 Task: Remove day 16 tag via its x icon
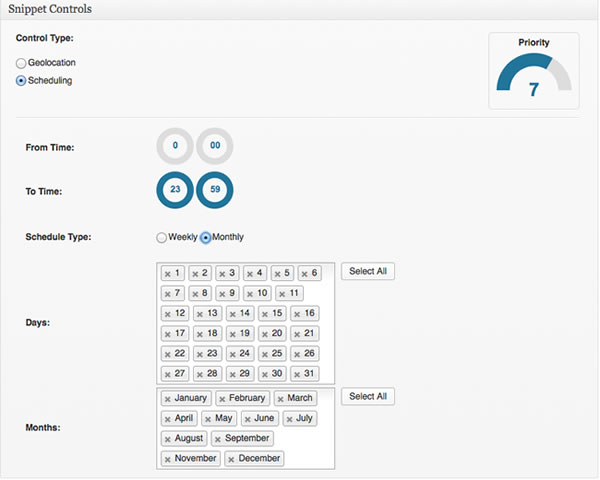[x=297, y=314]
